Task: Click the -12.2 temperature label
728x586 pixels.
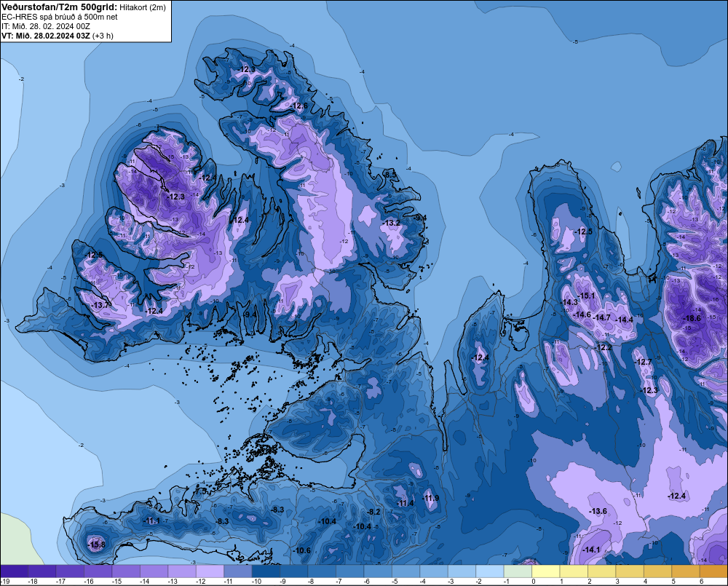Action: pyautogui.click(x=603, y=347)
